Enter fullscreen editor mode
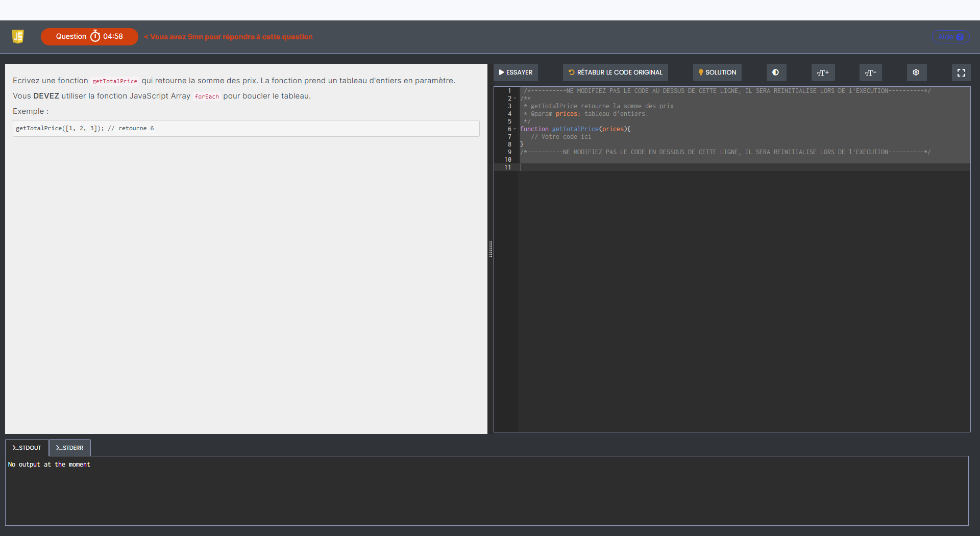 coord(961,72)
